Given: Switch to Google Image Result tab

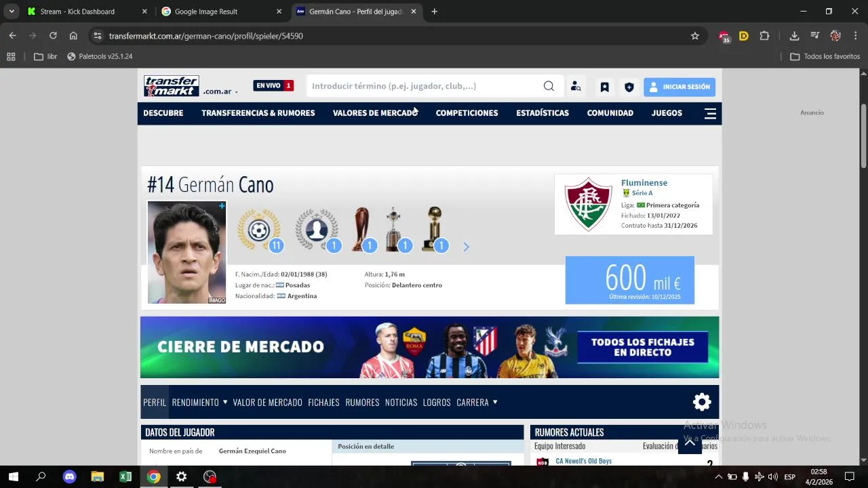Looking at the screenshot, I should click(222, 12).
